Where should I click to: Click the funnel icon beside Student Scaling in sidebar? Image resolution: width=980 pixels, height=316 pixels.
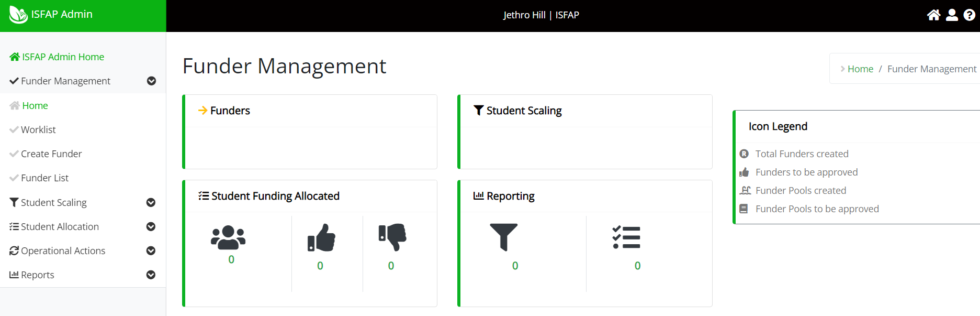14,202
